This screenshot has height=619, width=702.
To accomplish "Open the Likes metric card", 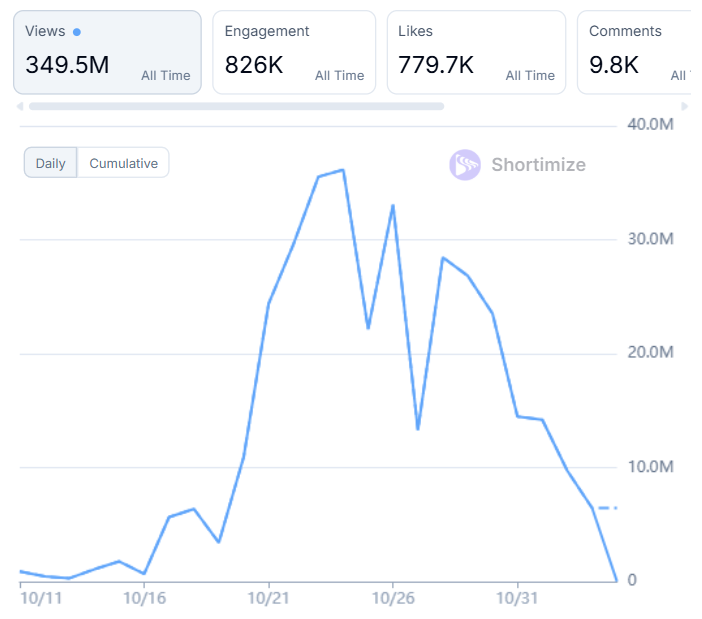I will click(476, 52).
